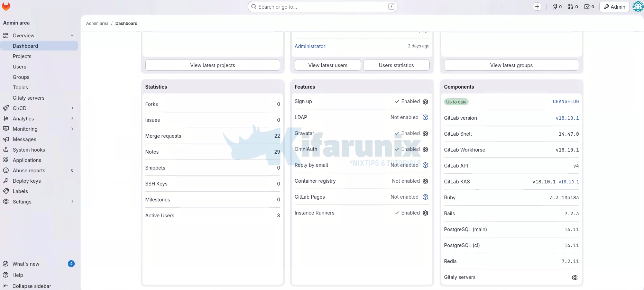
Task: Open the create new plus button
Action: coord(537,7)
